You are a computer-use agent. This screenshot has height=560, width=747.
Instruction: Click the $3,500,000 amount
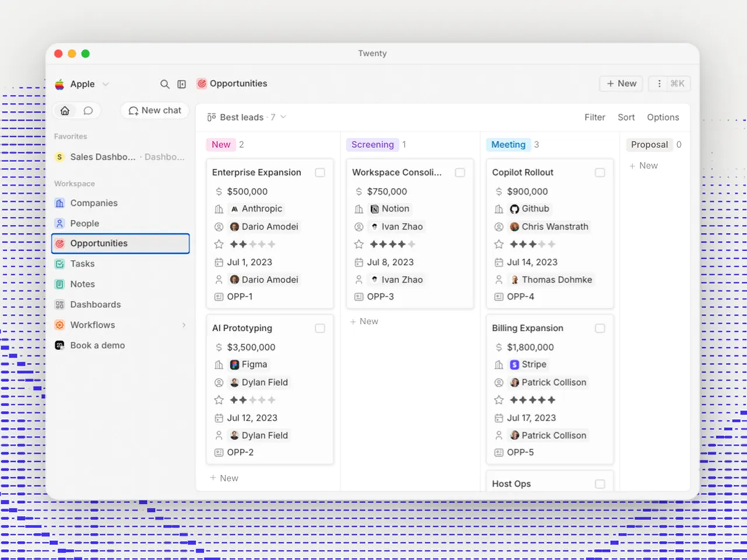point(251,347)
